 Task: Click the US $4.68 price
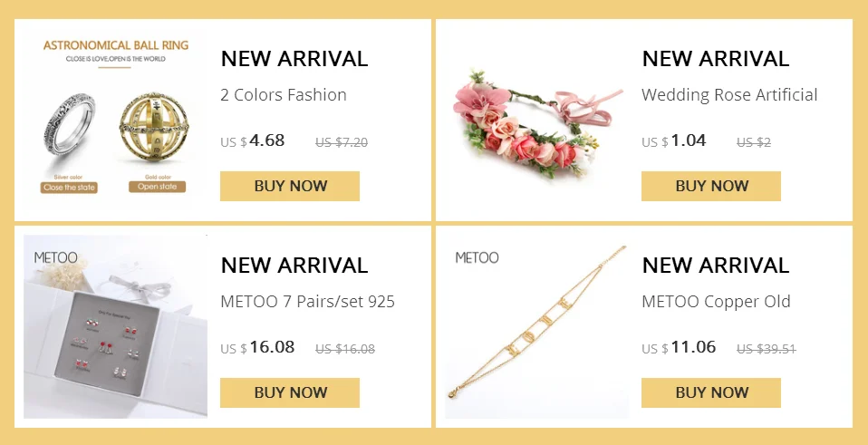253,140
